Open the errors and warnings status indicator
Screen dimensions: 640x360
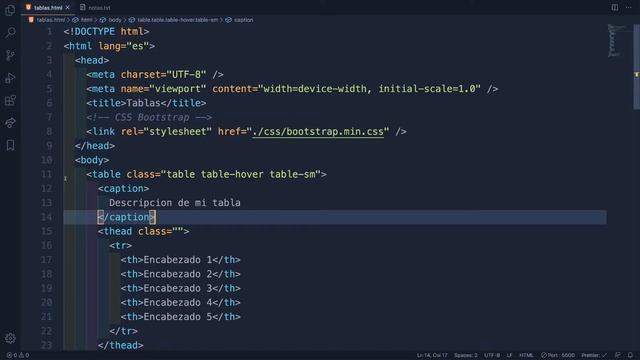pos(18,355)
